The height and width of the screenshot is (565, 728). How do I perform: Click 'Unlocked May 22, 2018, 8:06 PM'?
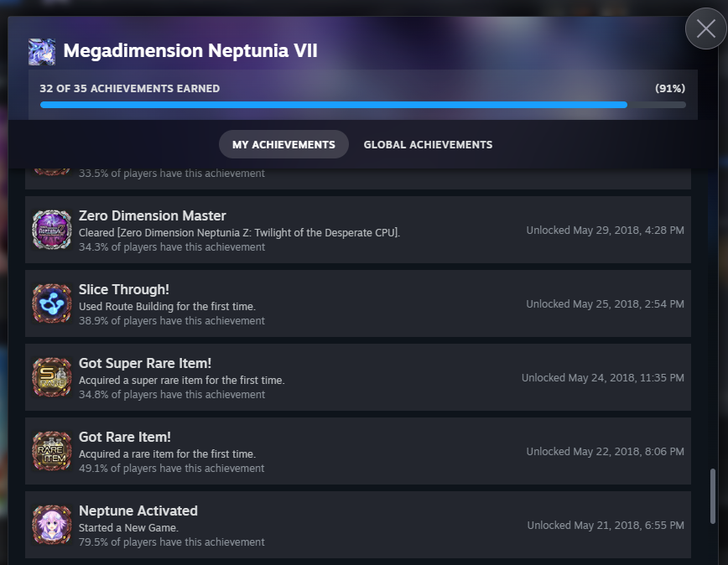pos(605,451)
